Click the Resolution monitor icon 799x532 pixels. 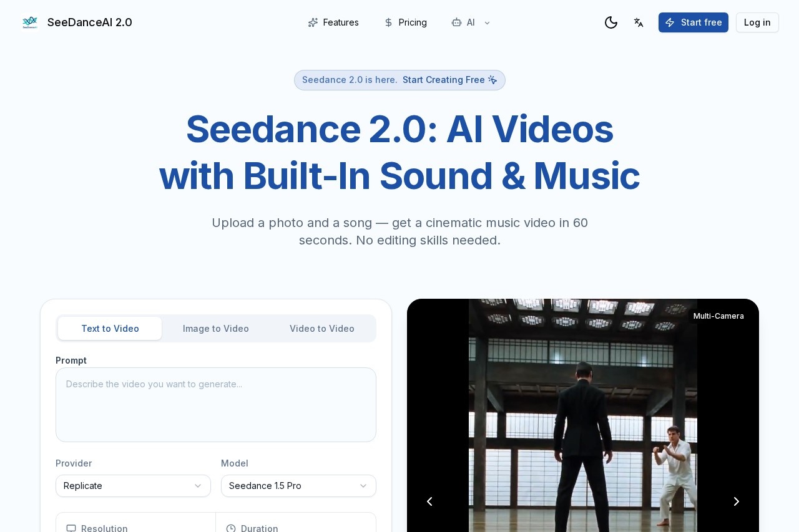pyautogui.click(x=71, y=528)
